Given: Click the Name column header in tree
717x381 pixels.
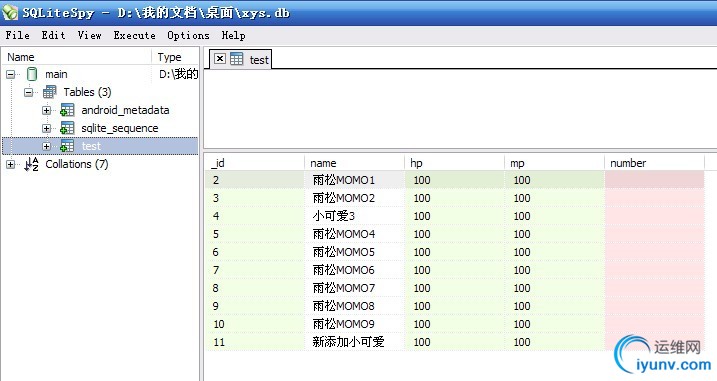Looking at the screenshot, I should pyautogui.click(x=77, y=57).
